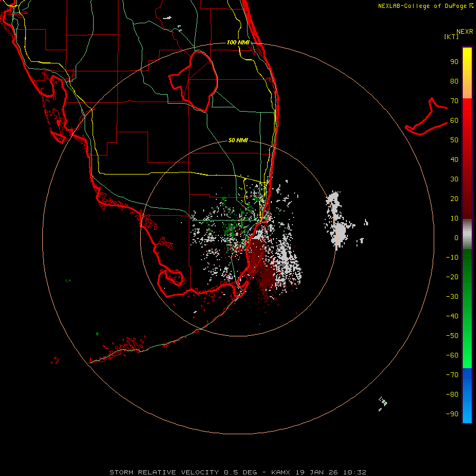The width and height of the screenshot is (476, 476).
Task: Click the Lake Okeechobee outline on the map
Action: pos(194,81)
